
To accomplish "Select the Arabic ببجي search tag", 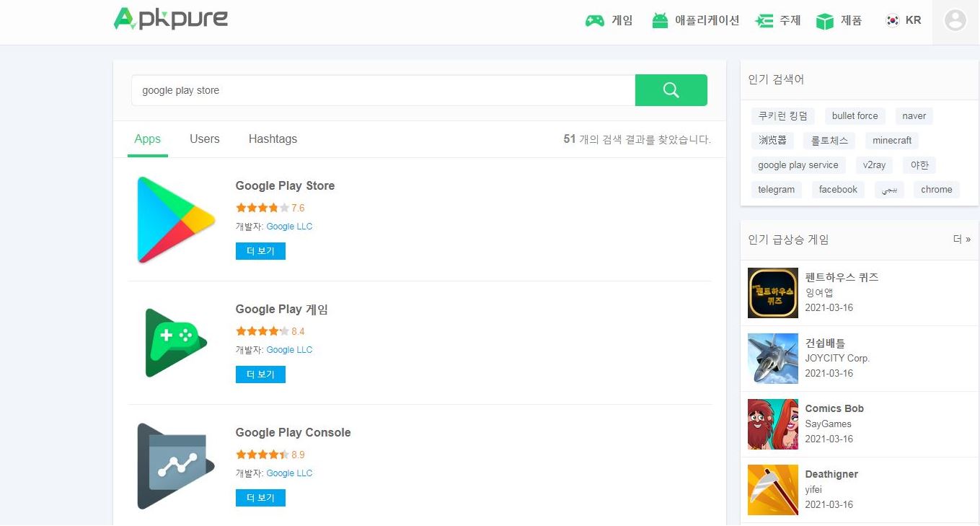I will tap(890, 189).
